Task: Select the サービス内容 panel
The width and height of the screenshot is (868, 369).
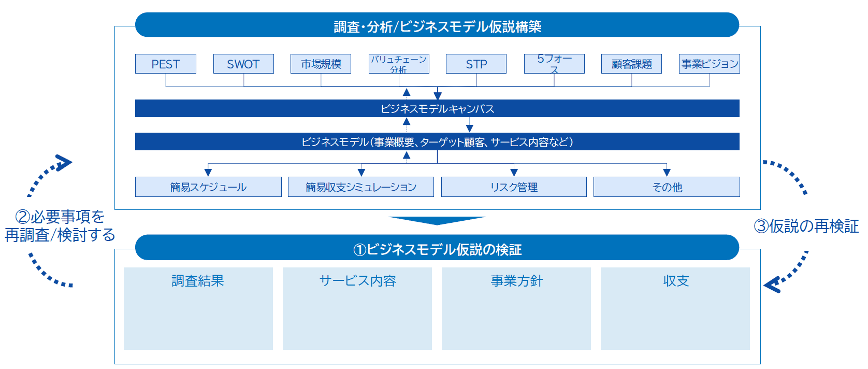Action: point(357,308)
